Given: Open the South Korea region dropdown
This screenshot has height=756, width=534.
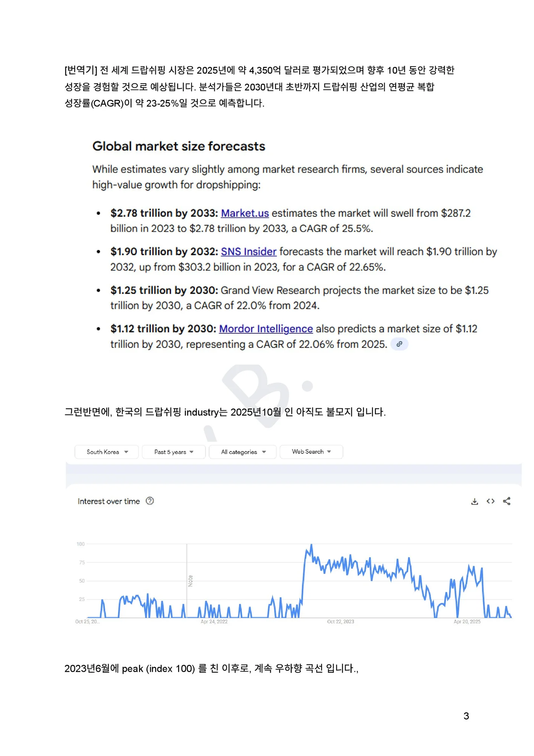Looking at the screenshot, I should pyautogui.click(x=107, y=452).
